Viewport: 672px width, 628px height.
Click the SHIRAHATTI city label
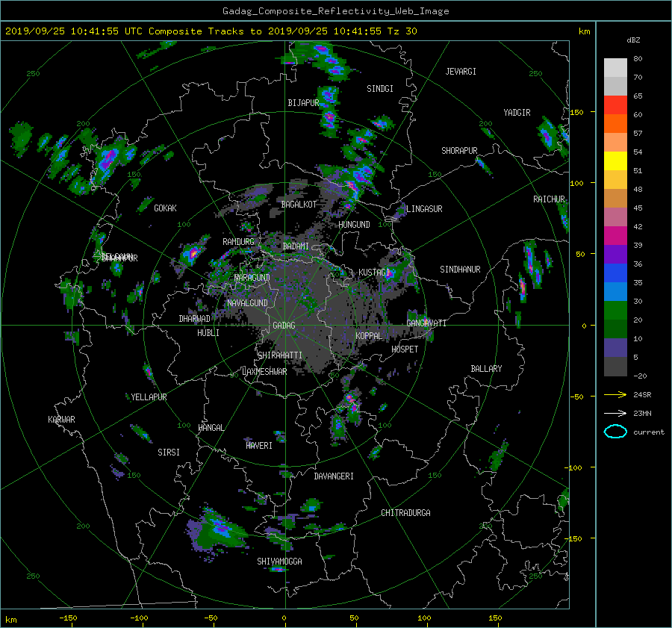tap(280, 355)
